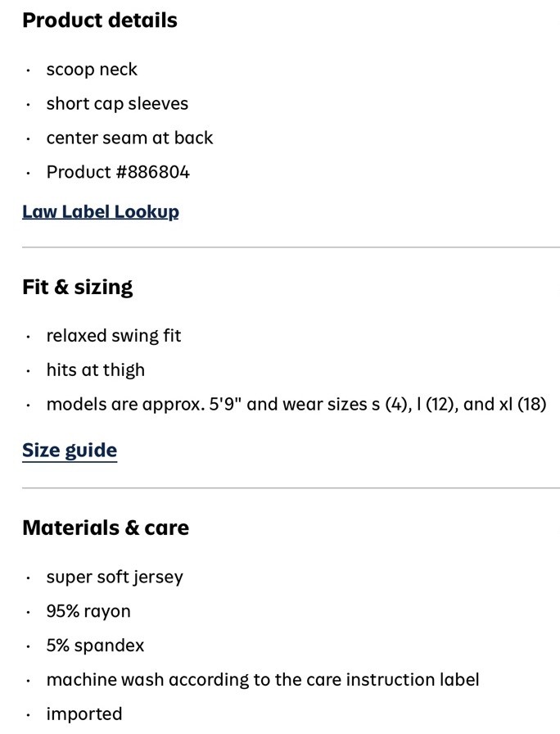Open the Size guide link
The width and height of the screenshot is (560, 734).
click(x=70, y=451)
